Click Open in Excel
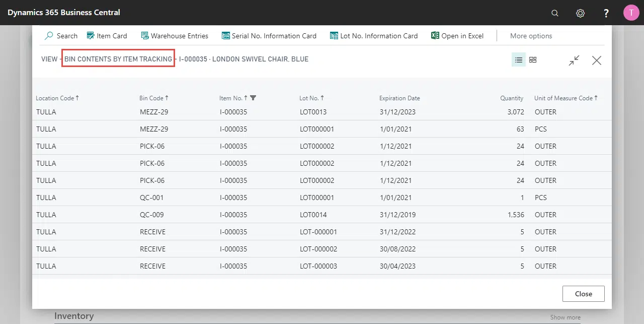Image resolution: width=644 pixels, height=324 pixels. 457,36
